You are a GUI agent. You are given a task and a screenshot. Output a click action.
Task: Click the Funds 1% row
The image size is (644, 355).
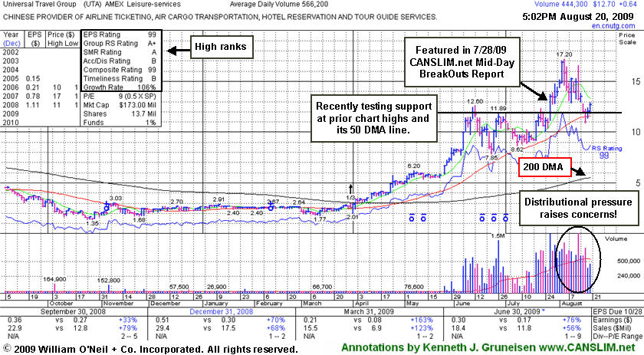pos(120,123)
